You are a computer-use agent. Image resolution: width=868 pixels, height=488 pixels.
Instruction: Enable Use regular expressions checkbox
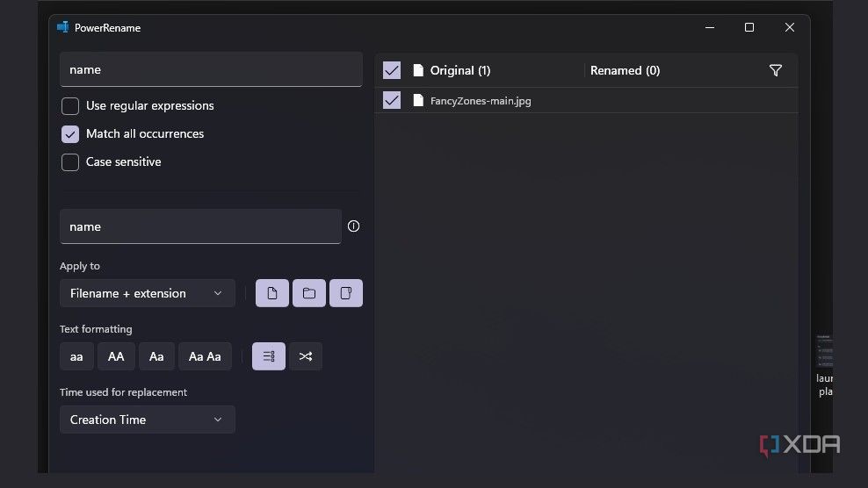pos(70,105)
